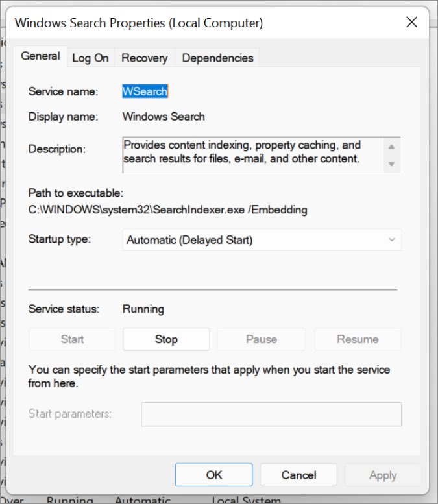438x504 pixels.
Task: Click the SearchIndexer.exe executable path text
Action: 167,210
